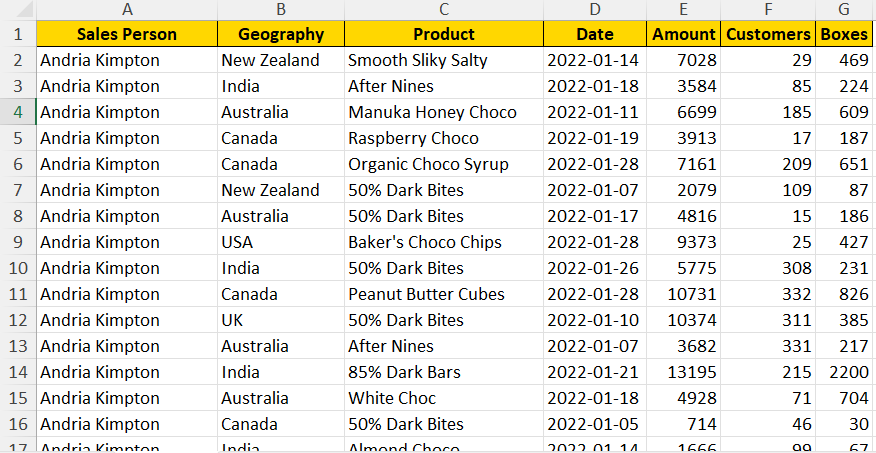Viewport: 876px width, 453px height.
Task: Click the Customers header cell
Action: tap(768, 34)
